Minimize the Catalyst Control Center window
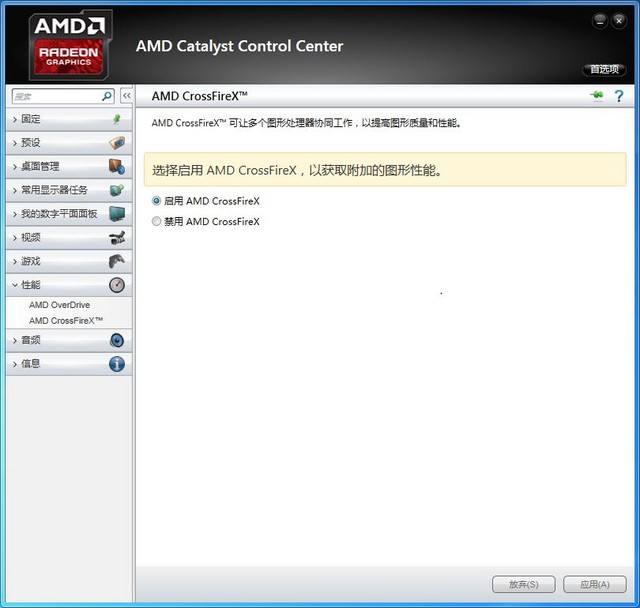Viewport: 640px width, 608px height. (x=600, y=21)
